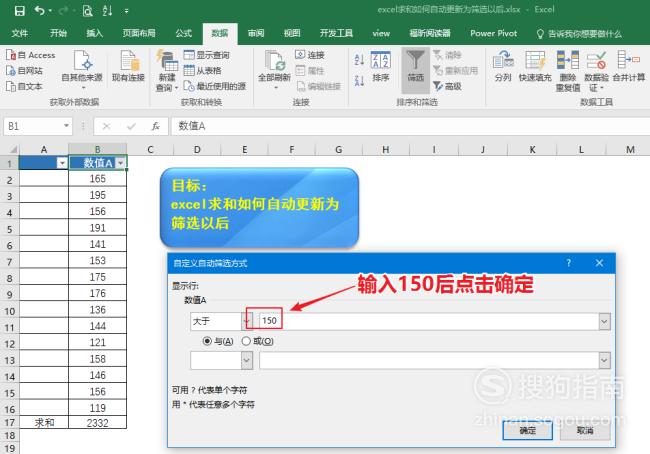Click Flash Fill (快速填充)
The height and width of the screenshot is (454, 650).
coord(535,66)
